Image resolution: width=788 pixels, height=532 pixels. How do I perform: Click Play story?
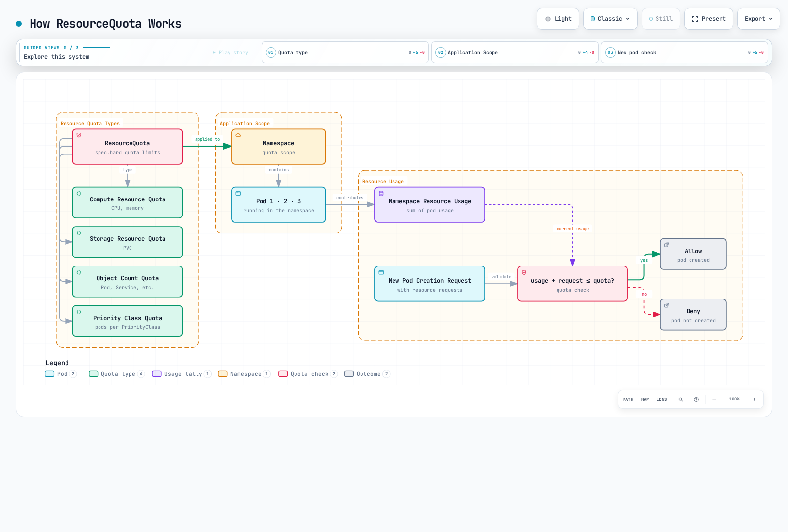click(x=230, y=52)
